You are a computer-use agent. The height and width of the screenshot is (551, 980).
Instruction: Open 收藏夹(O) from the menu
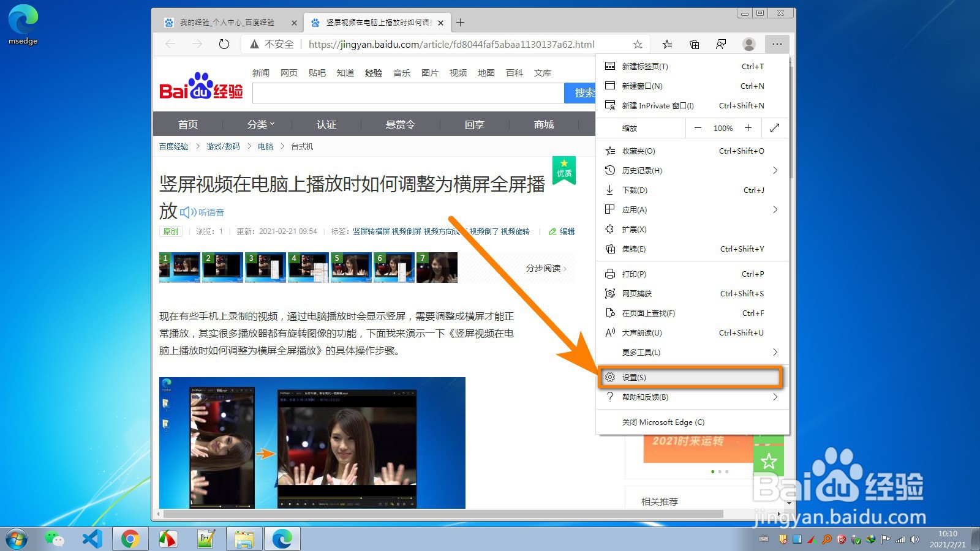[693, 151]
